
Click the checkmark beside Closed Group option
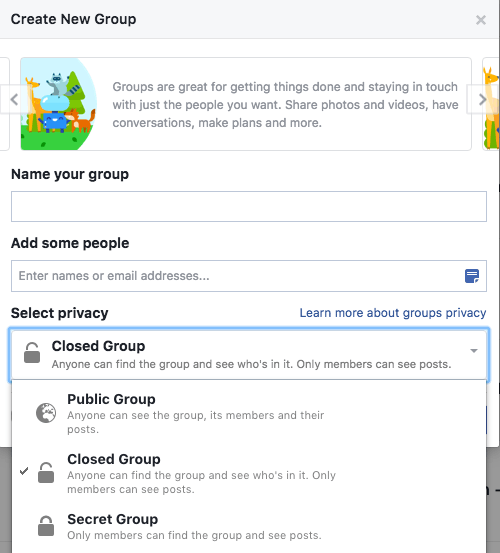24,471
